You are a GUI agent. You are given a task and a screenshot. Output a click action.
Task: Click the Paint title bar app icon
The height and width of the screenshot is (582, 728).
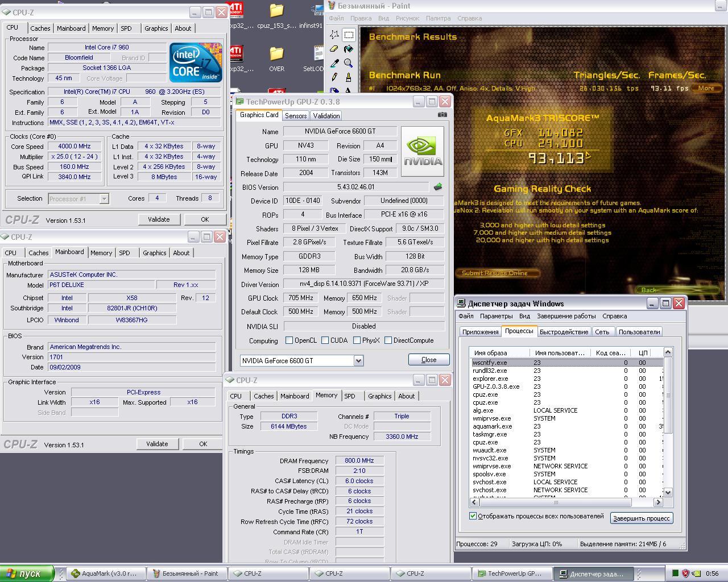(x=331, y=6)
